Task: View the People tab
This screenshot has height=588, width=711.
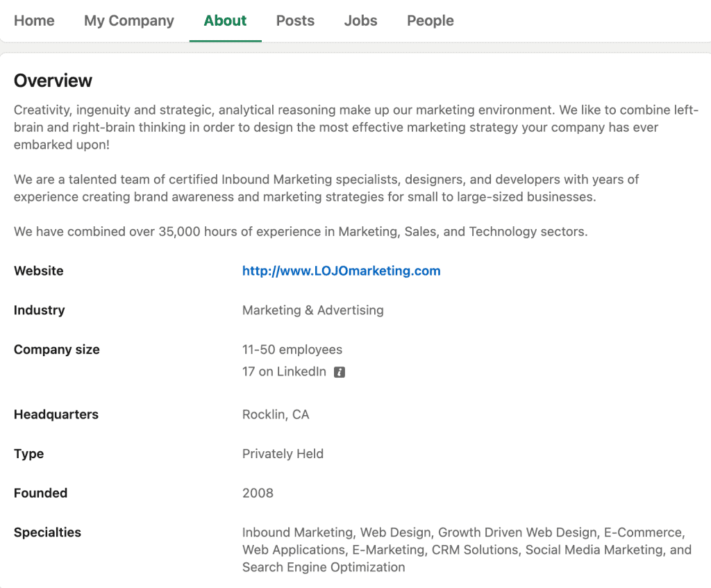Action: click(x=430, y=21)
